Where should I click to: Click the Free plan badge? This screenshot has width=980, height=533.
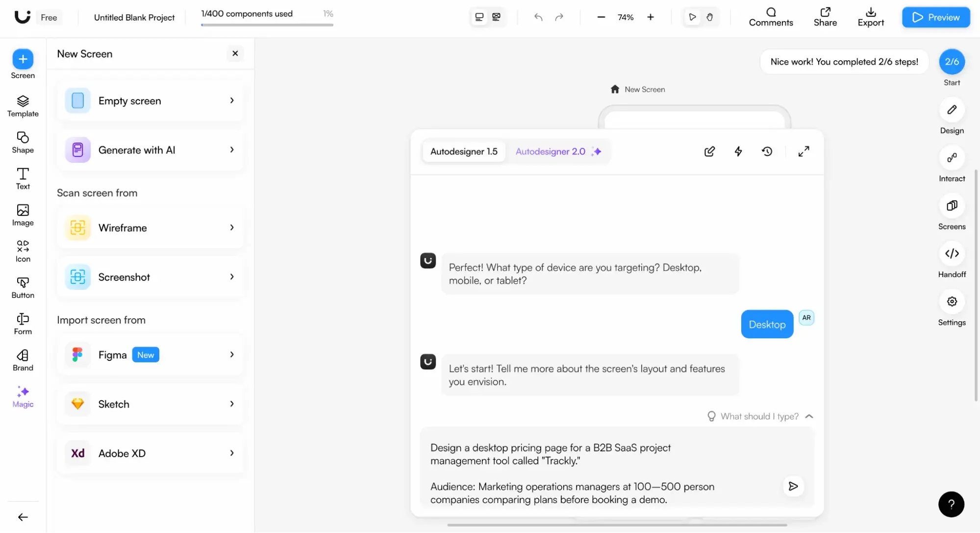pyautogui.click(x=49, y=17)
